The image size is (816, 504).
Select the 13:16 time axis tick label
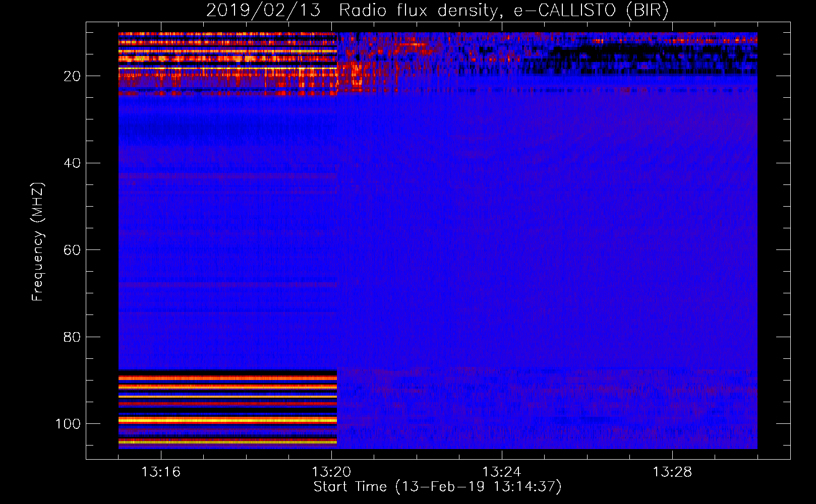click(x=161, y=472)
